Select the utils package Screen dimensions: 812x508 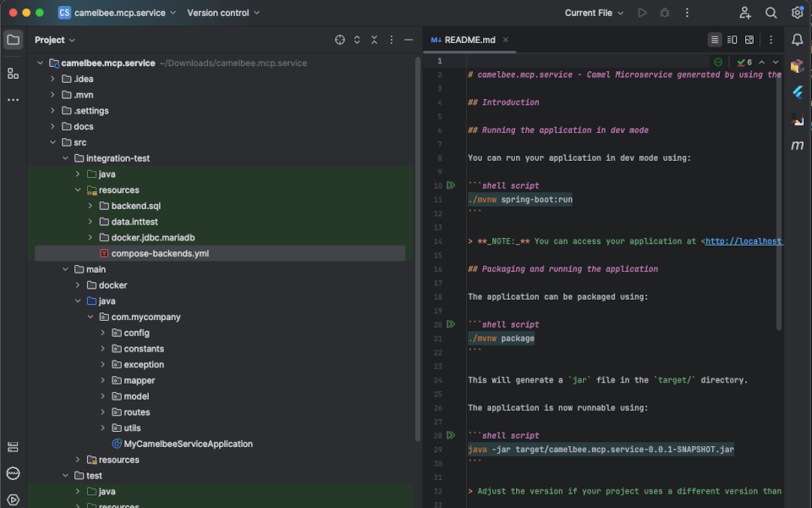[x=132, y=428]
